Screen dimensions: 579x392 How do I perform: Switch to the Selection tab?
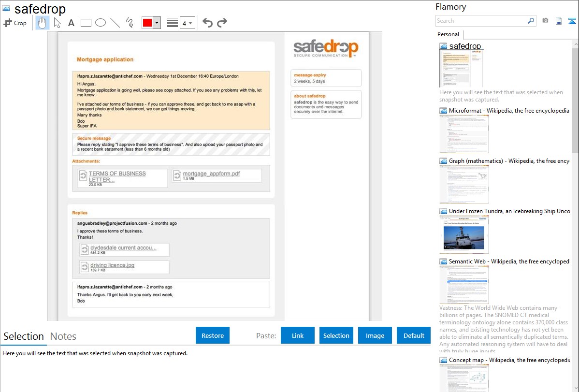click(x=24, y=336)
